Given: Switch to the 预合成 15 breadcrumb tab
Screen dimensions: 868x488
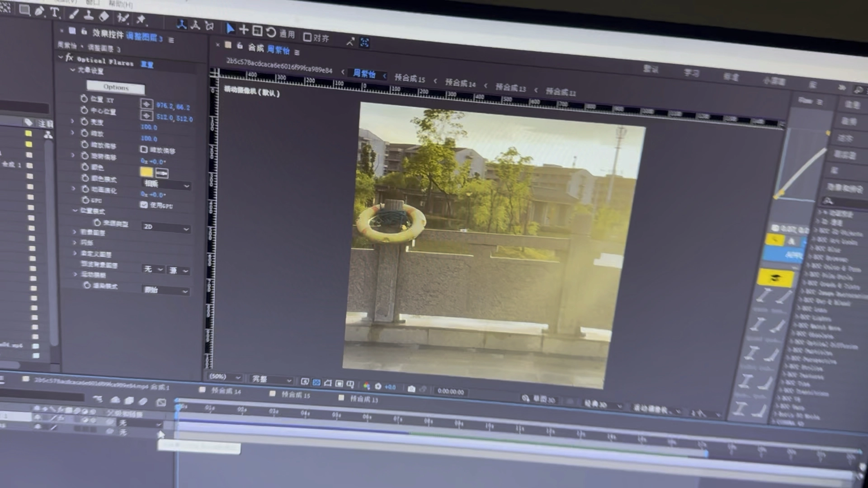Looking at the screenshot, I should [410, 78].
